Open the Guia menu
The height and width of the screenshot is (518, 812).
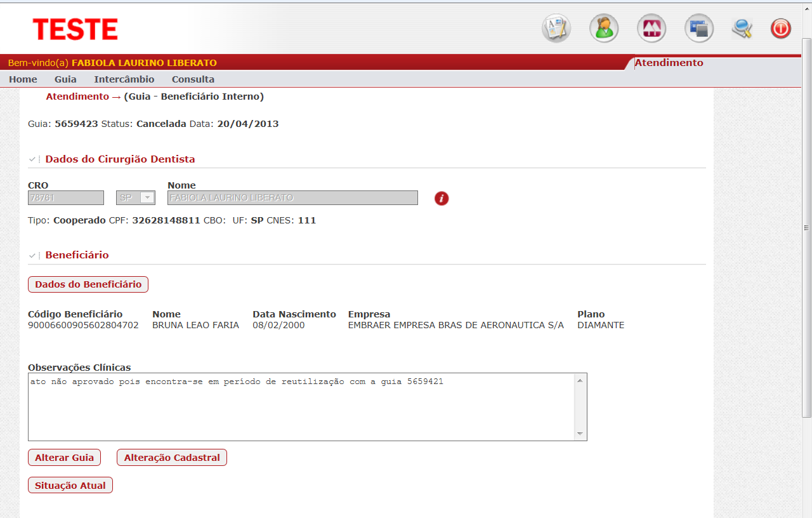click(65, 79)
